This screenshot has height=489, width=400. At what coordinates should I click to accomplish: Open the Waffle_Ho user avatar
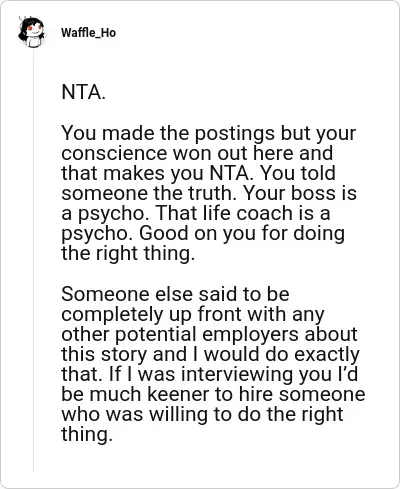tap(32, 32)
